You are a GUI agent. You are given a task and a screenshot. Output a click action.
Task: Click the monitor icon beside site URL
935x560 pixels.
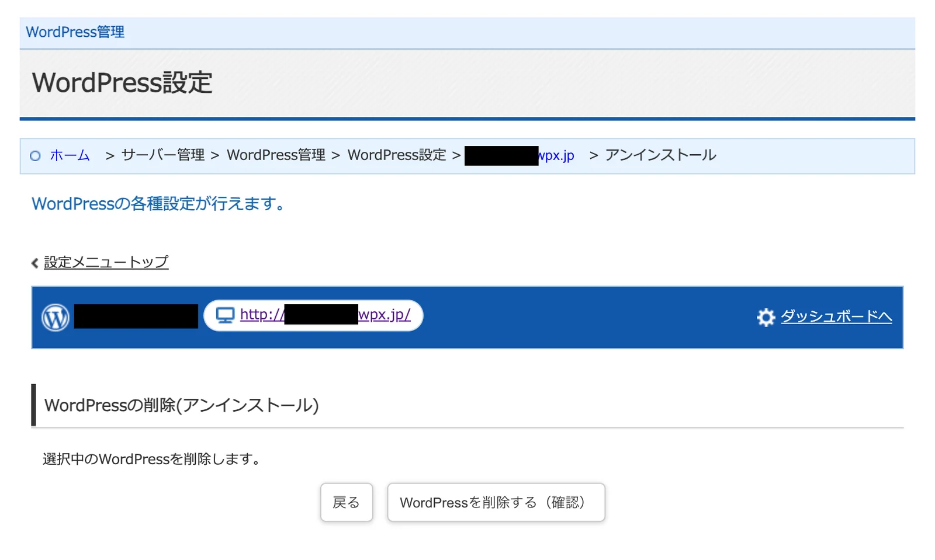pyautogui.click(x=225, y=315)
